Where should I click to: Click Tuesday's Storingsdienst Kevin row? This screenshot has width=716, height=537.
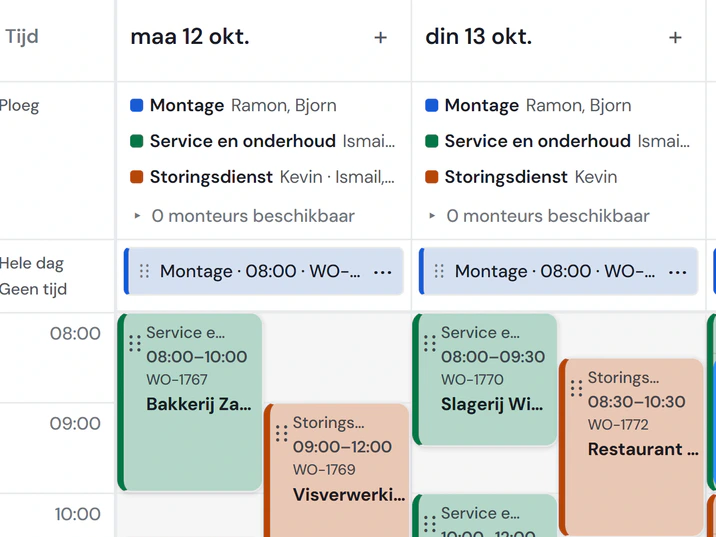[x=521, y=177]
